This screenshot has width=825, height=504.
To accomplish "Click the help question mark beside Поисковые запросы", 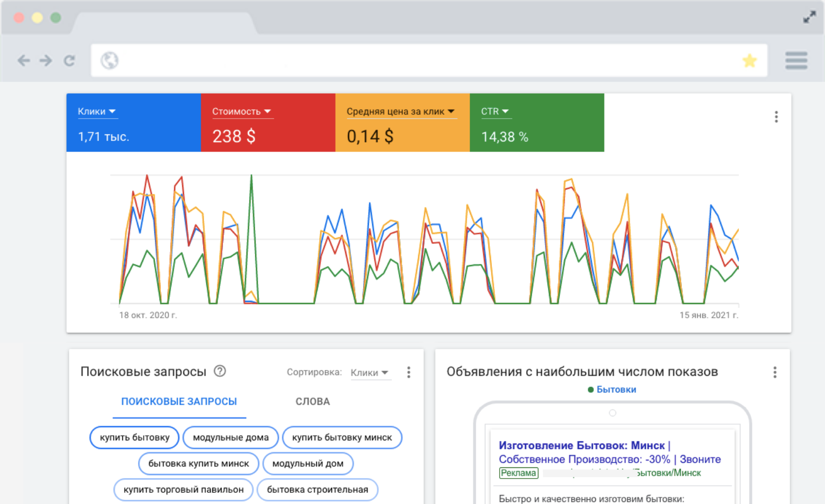I will pyautogui.click(x=219, y=371).
